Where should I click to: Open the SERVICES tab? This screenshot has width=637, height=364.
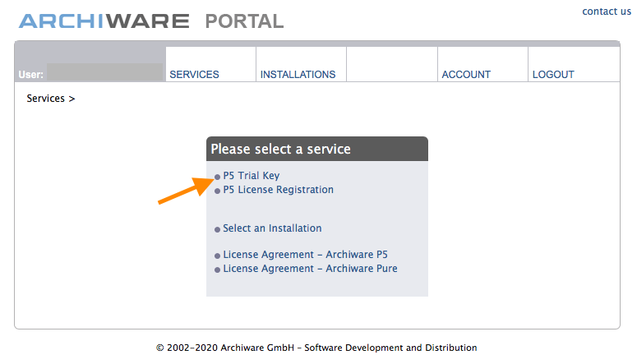[194, 74]
